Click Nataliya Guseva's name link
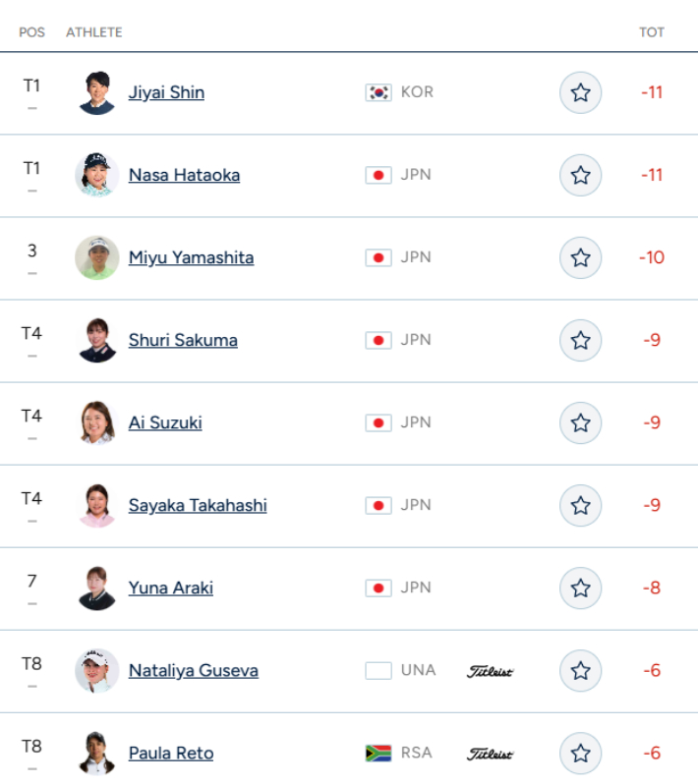Viewport: 698px width, 784px height. (x=193, y=670)
